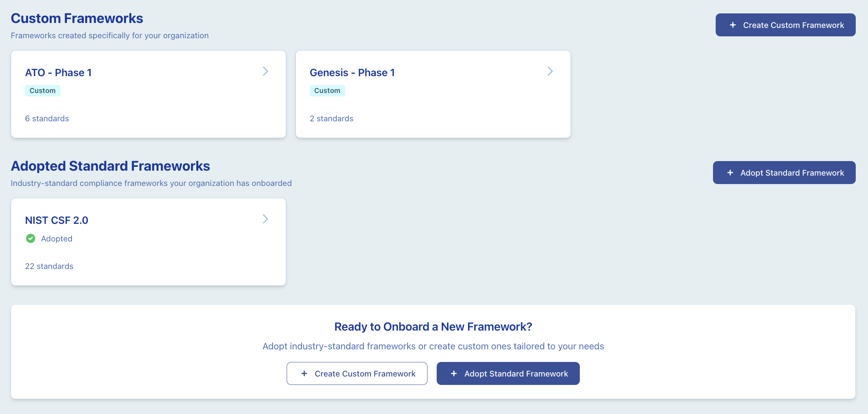Image resolution: width=868 pixels, height=414 pixels.
Task: Click plus icon in bottom Adopt Standard Framework button
Action: [x=454, y=373]
